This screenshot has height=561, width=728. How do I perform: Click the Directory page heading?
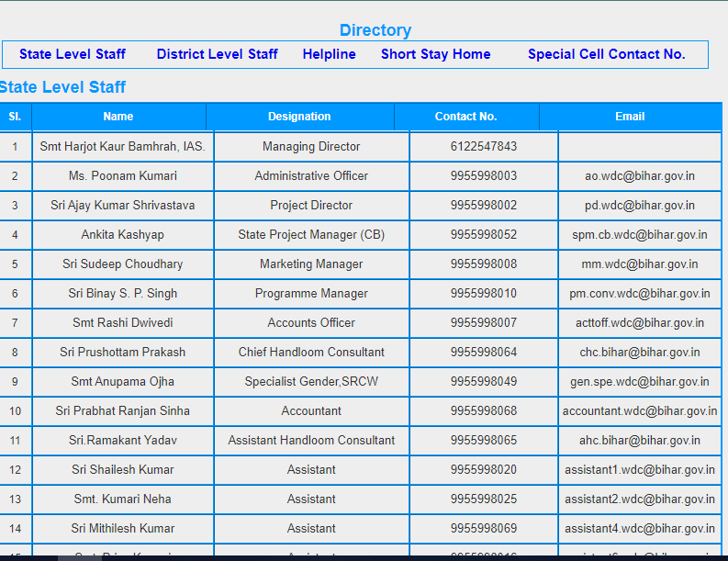[375, 30]
